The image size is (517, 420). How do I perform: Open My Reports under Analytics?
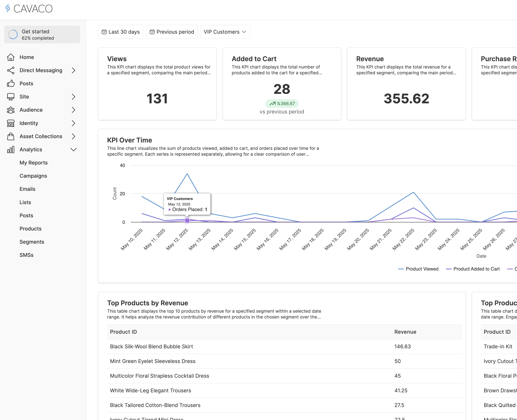point(34,162)
